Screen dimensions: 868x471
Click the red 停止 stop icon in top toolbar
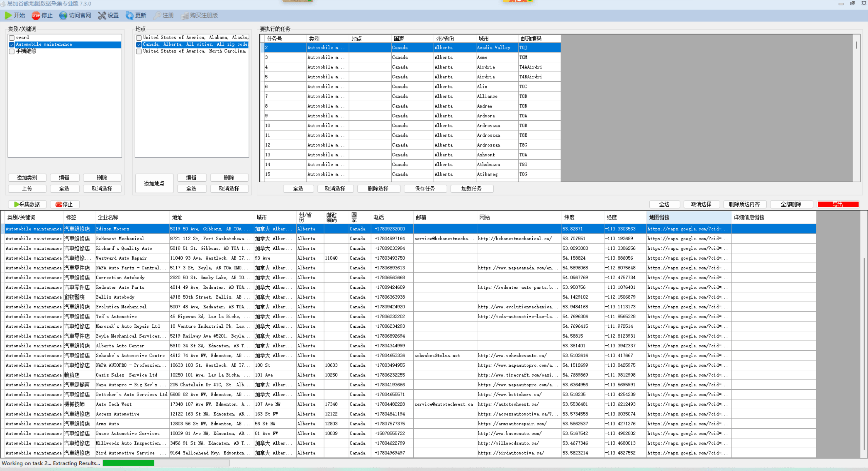(x=36, y=16)
